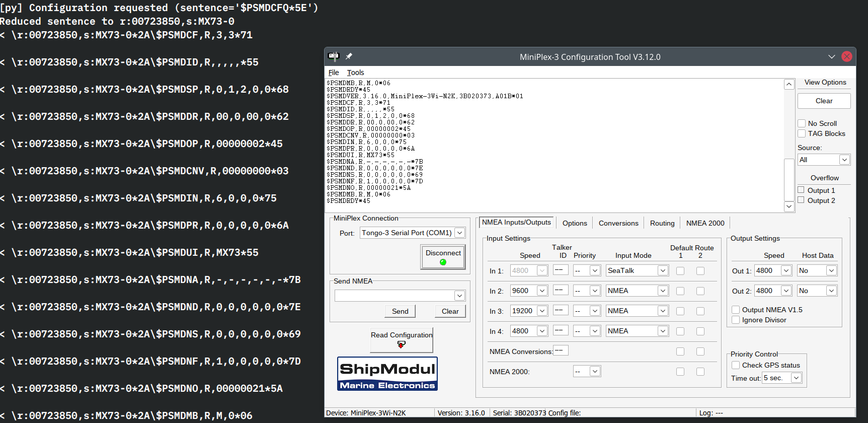Open In 4 speed dropdown showing 4800
Screen dimensions: 868x423
click(x=529, y=331)
